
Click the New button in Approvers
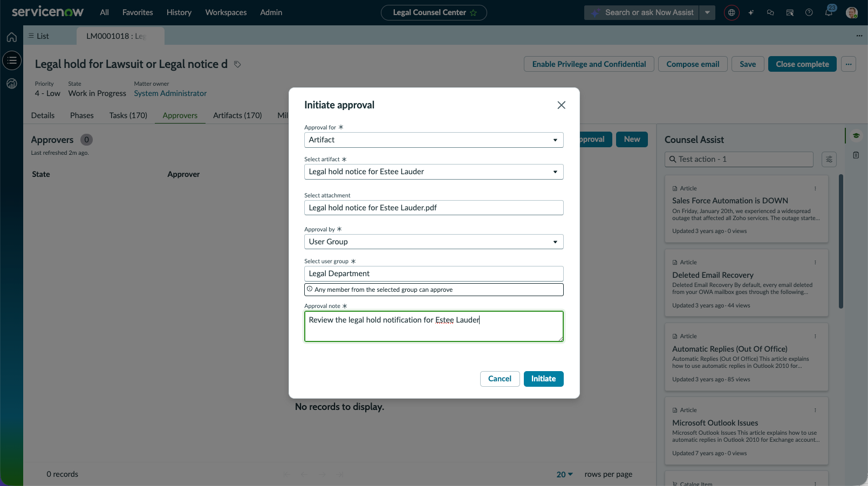click(632, 139)
